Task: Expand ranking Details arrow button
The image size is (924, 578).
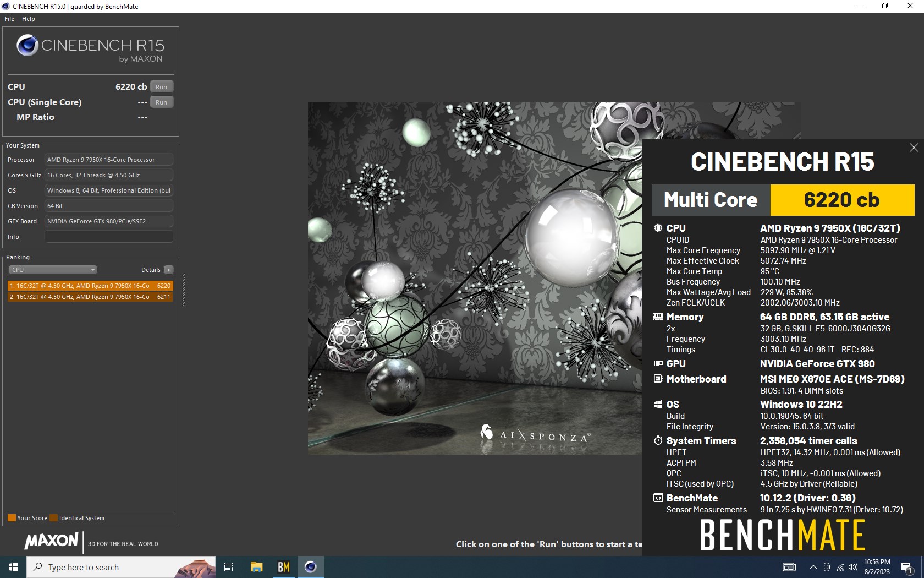Action: point(169,270)
